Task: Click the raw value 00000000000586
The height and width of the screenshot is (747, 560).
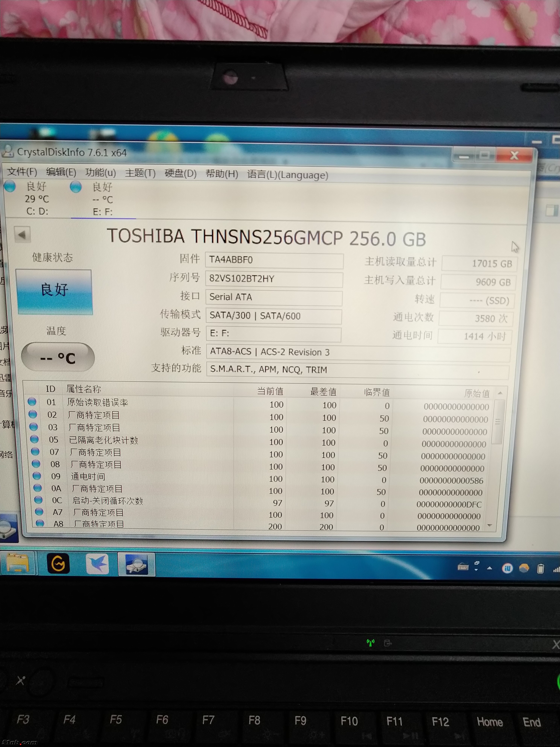Action: [451, 481]
